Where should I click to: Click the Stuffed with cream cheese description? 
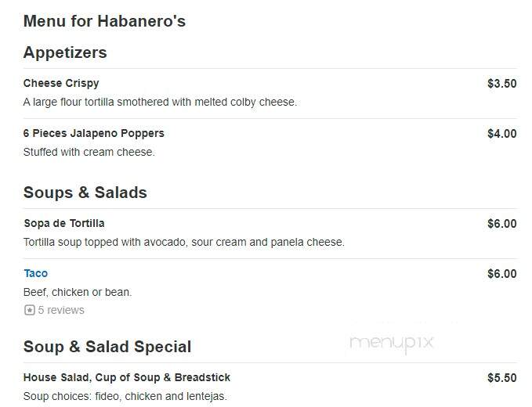click(89, 152)
